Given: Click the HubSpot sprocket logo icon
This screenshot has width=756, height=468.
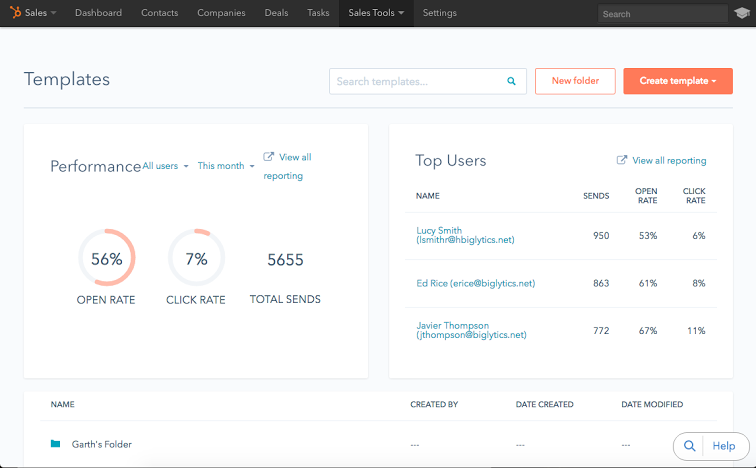Looking at the screenshot, I should [x=16, y=13].
